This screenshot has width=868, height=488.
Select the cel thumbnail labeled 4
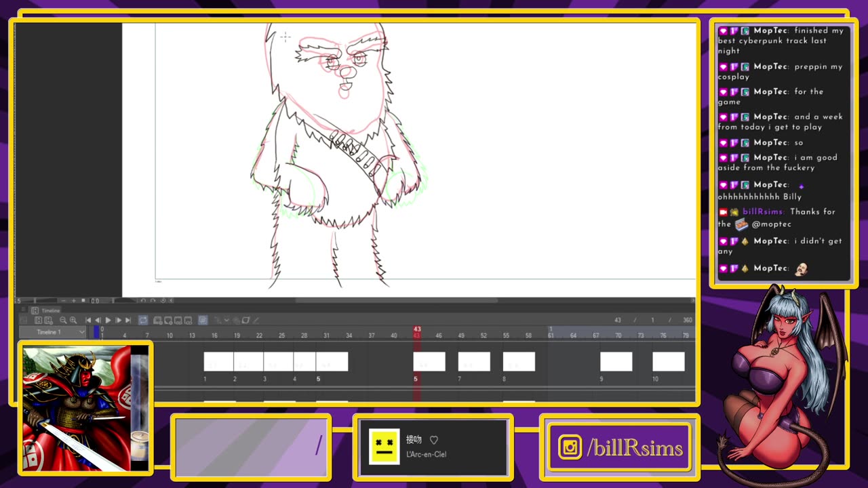click(x=304, y=361)
